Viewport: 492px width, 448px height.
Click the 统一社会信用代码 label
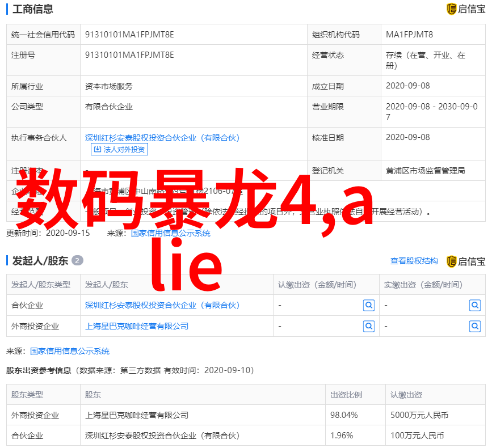[x=43, y=35]
